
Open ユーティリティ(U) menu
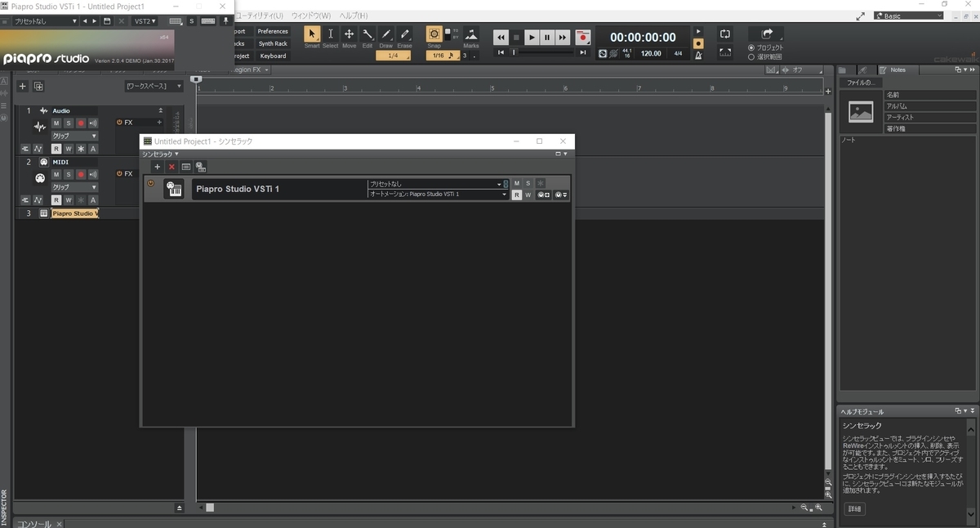click(x=260, y=16)
